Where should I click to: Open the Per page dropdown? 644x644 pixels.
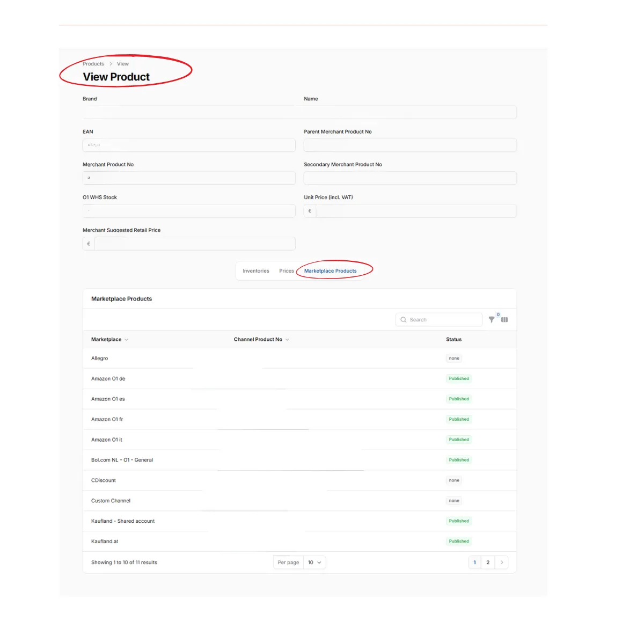[314, 562]
